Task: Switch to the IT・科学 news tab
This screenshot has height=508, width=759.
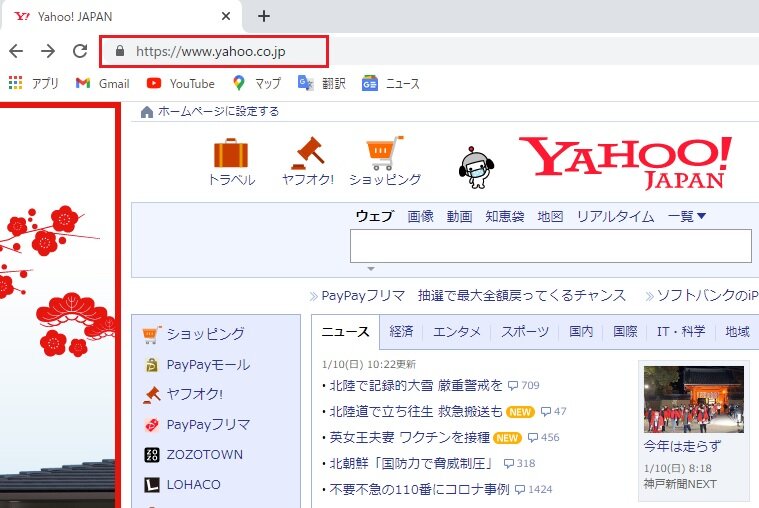Action: [681, 332]
